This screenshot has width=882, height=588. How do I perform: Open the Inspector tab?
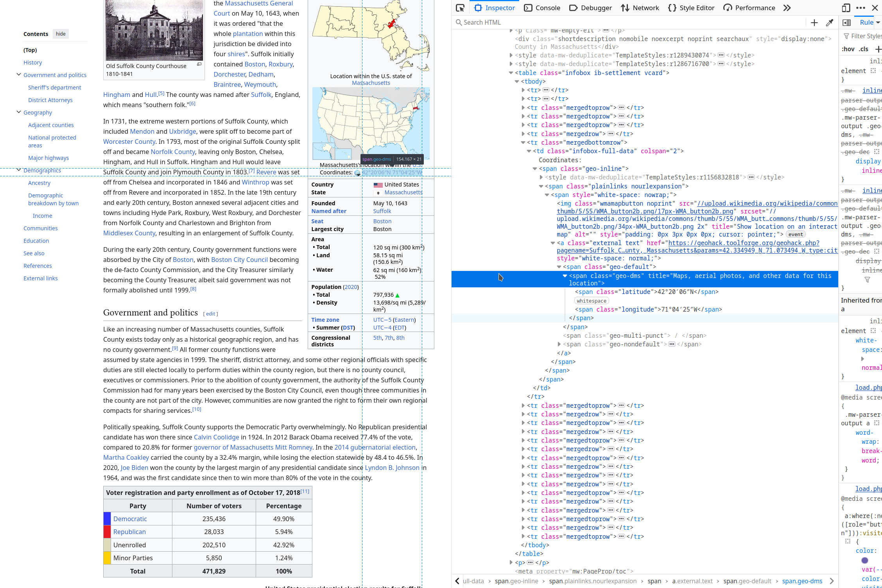[x=495, y=8]
